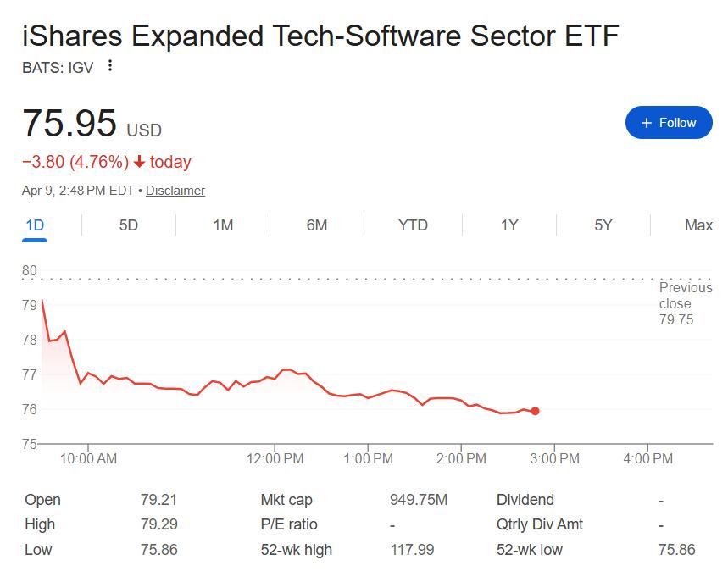Click the Previous close 79.75 label
Screen dimensions: 728x571
685,303
